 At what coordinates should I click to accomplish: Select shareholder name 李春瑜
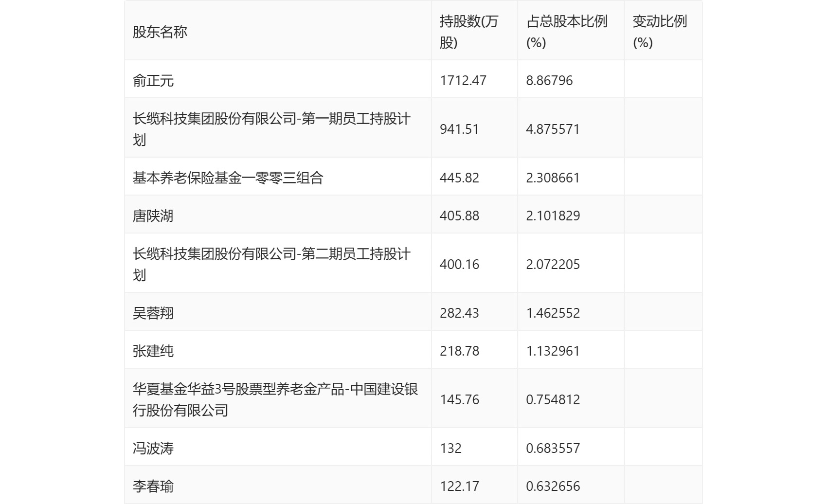[153, 486]
